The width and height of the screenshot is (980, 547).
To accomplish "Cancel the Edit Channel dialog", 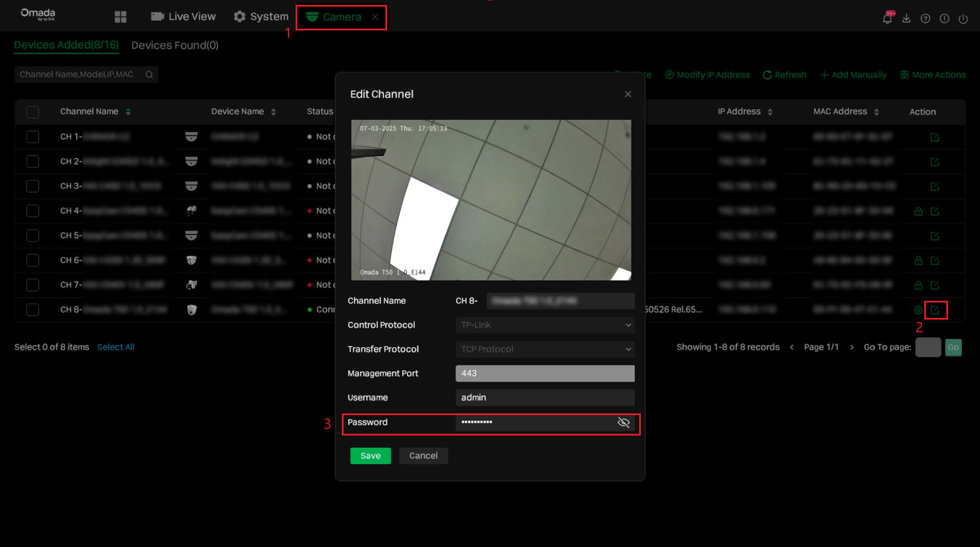I will coord(423,456).
